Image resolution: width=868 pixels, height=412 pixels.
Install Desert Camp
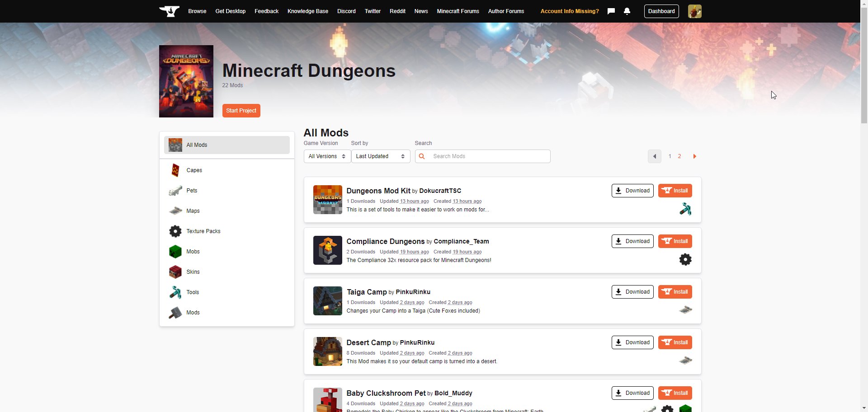[x=675, y=342]
